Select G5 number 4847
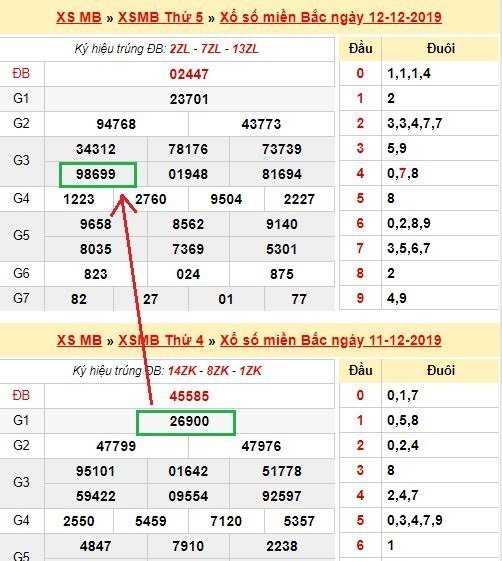Image resolution: width=502 pixels, height=561 pixels. point(96,546)
